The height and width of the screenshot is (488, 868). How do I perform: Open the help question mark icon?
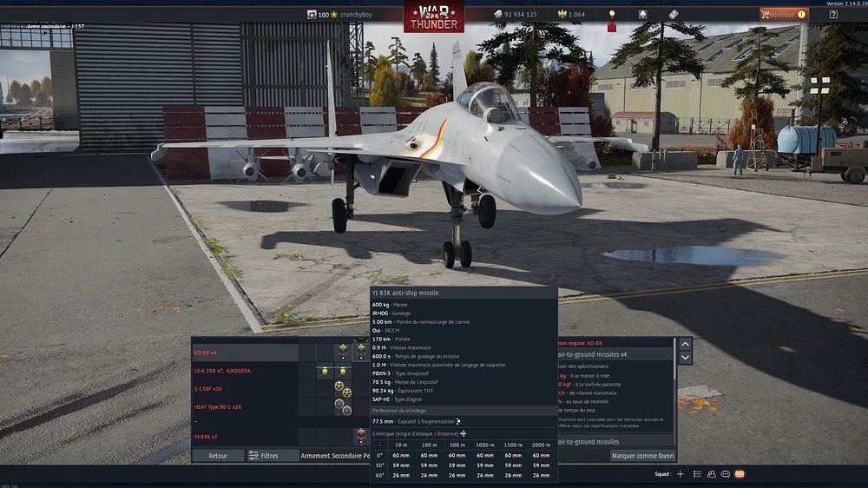(833, 15)
